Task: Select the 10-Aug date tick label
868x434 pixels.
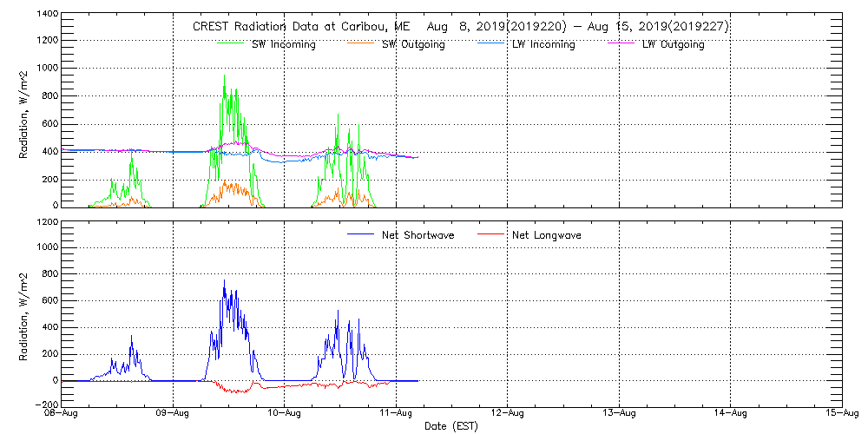Action: (x=285, y=415)
